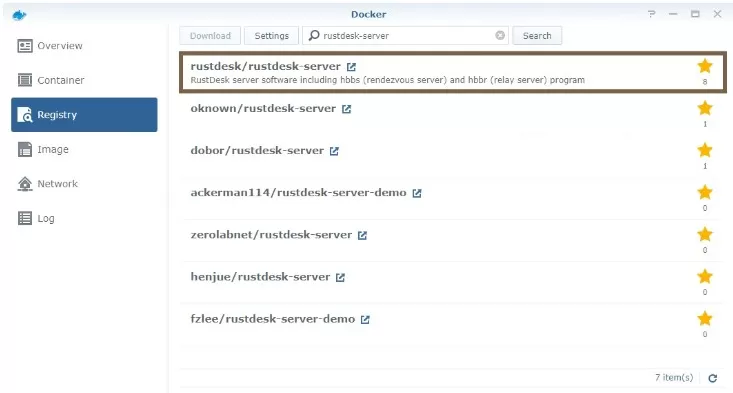Click the Registry sidebar icon
The height and width of the screenshot is (393, 733).
[x=25, y=114]
